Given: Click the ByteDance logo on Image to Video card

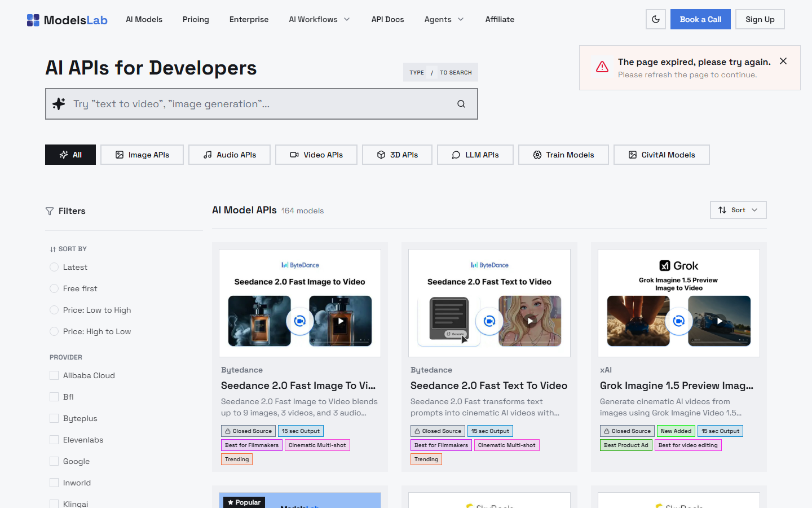Looking at the screenshot, I should (x=300, y=265).
